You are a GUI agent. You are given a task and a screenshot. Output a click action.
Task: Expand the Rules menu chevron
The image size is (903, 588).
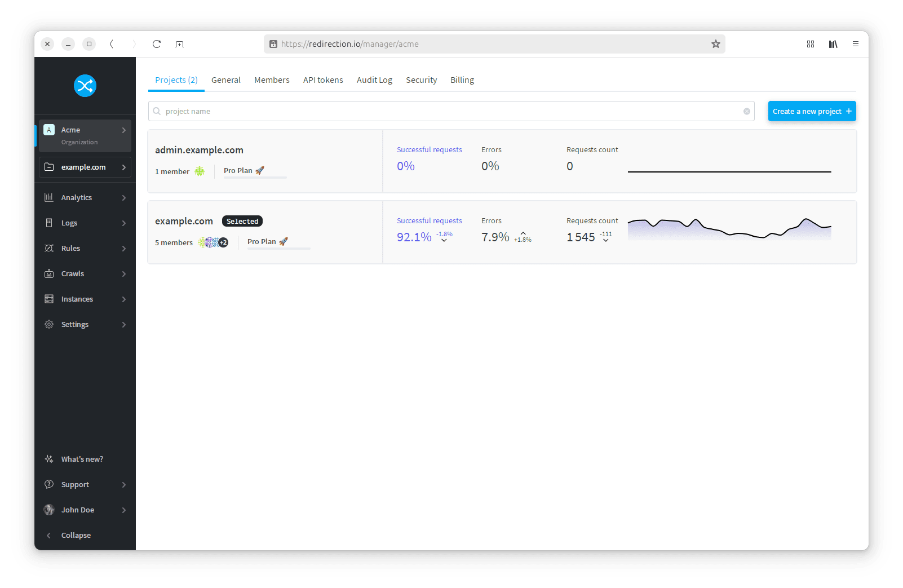click(124, 249)
